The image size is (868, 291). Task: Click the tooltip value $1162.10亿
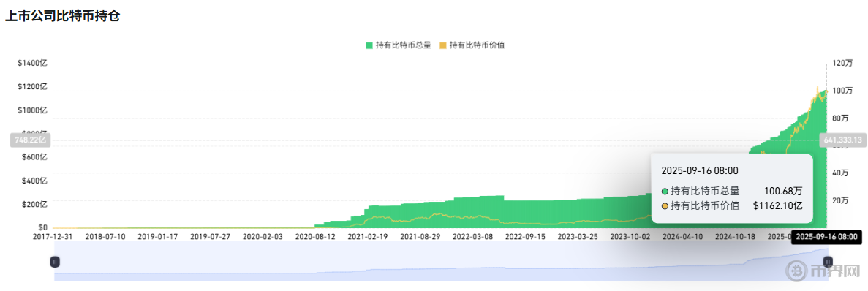tap(778, 205)
